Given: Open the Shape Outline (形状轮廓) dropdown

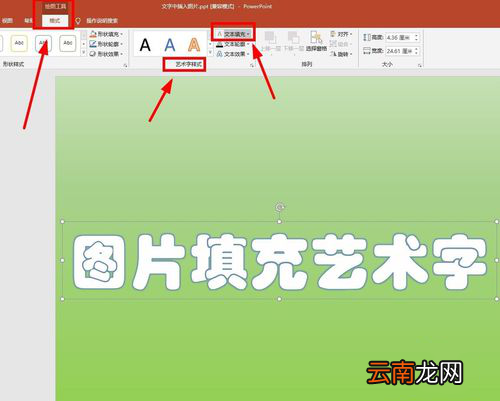Looking at the screenshot, I should click(106, 44).
